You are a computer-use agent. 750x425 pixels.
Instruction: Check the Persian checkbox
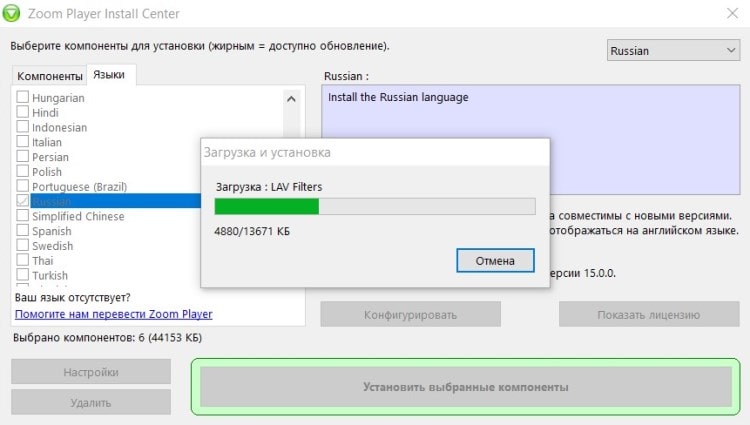pyautogui.click(x=22, y=156)
